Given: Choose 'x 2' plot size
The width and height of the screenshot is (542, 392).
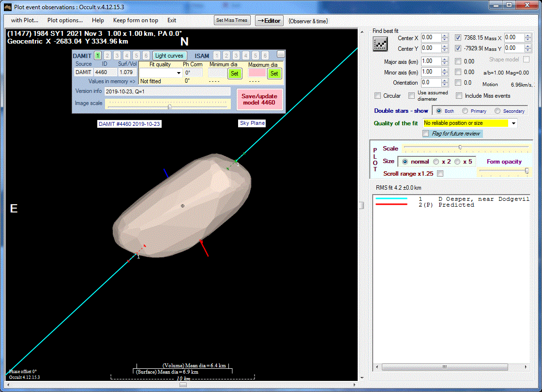Looking at the screenshot, I should [x=436, y=162].
